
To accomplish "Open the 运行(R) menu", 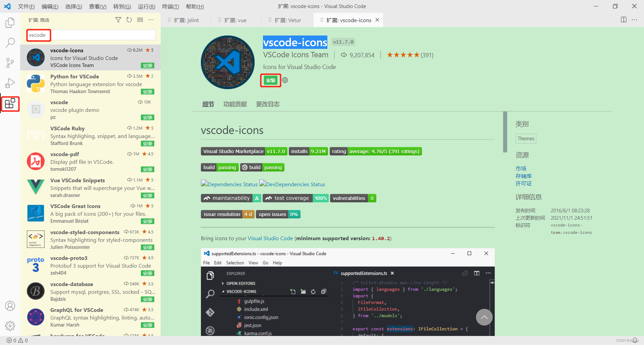I will coord(147,6).
